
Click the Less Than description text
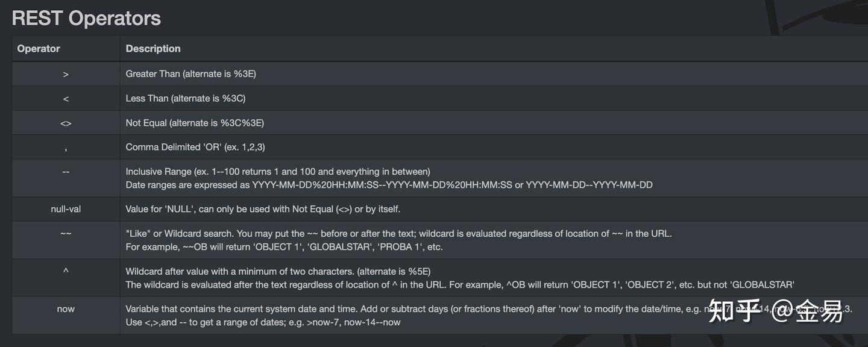[x=186, y=98]
